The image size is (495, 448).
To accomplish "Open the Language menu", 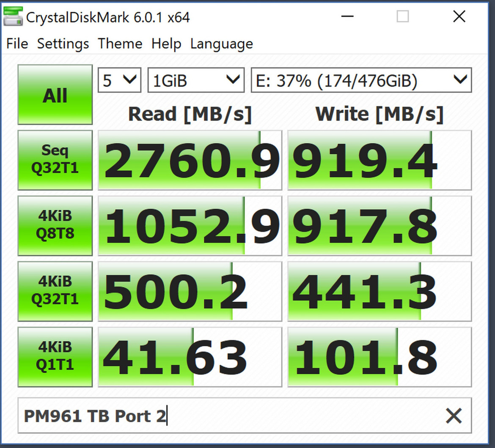I will pos(221,44).
